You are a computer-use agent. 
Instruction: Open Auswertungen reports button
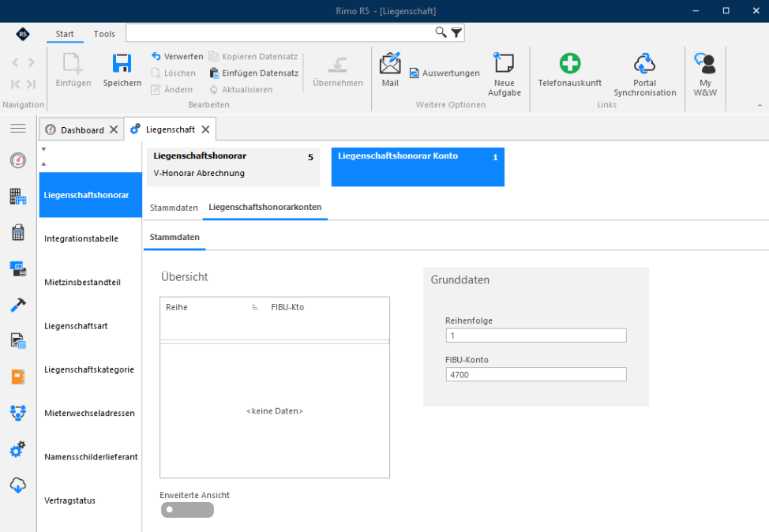click(445, 73)
